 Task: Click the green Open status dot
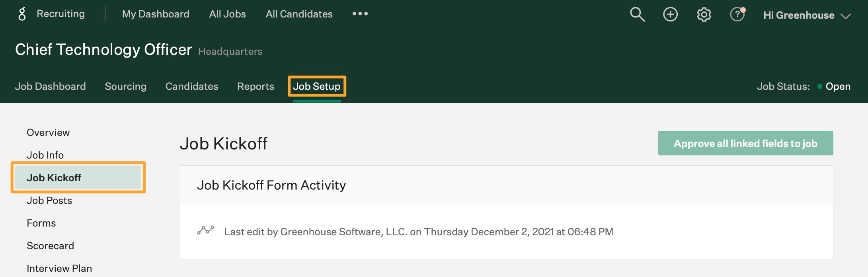[x=820, y=86]
